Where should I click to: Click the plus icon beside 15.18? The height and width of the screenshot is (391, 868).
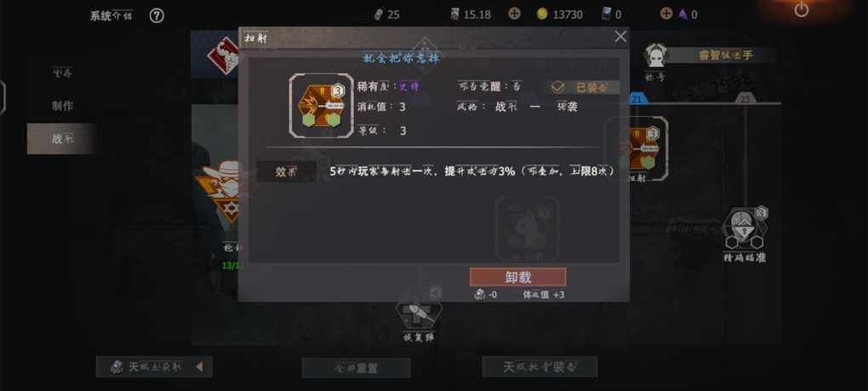[x=514, y=14]
